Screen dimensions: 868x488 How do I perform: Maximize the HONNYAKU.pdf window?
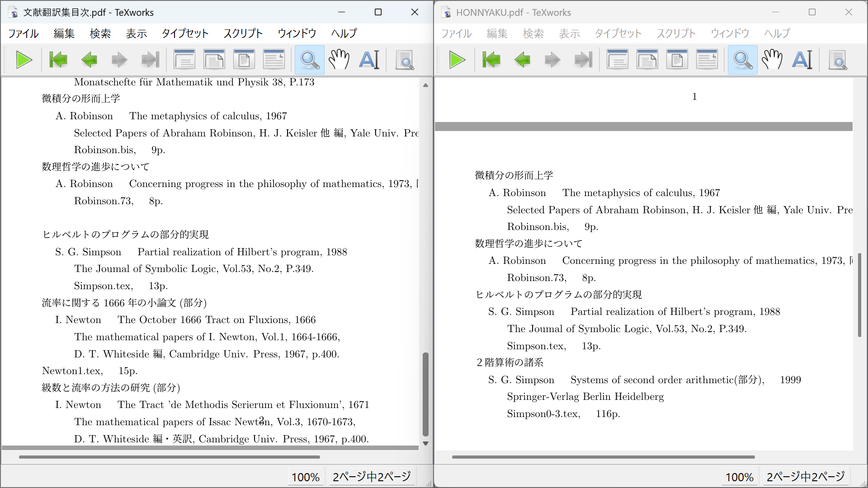(812, 12)
